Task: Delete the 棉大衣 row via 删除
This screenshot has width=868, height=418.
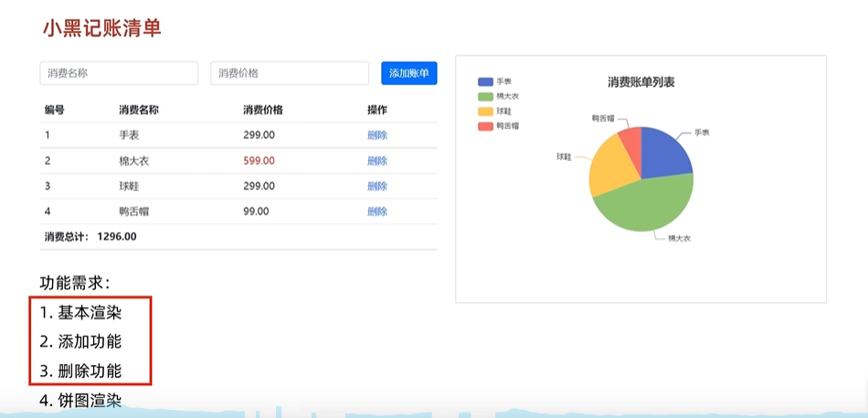Action: tap(377, 161)
